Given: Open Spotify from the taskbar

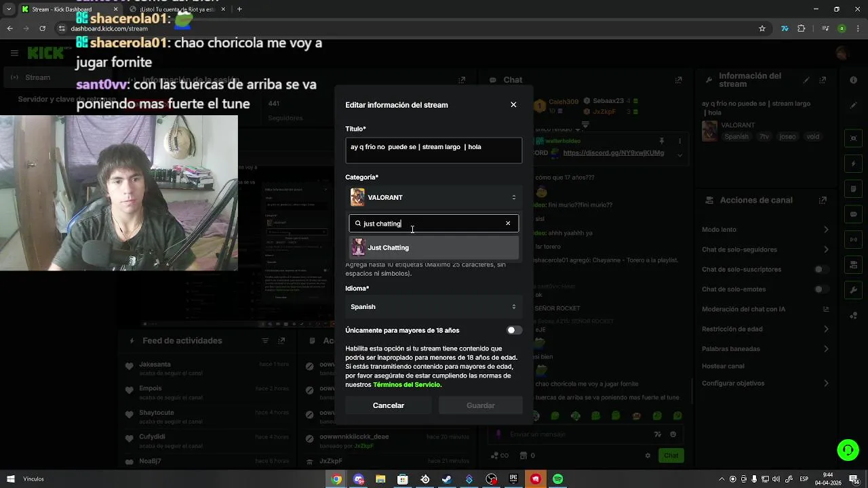Looking at the screenshot, I should [557, 479].
